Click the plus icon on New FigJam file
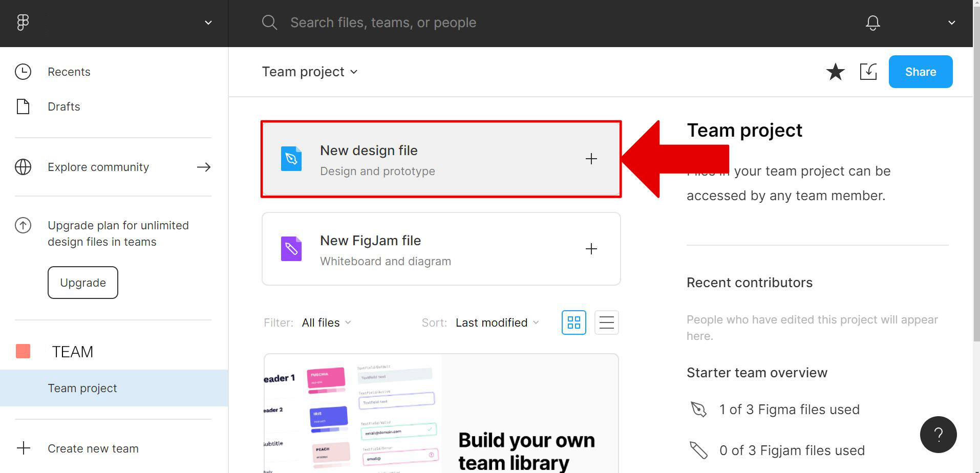 point(591,249)
